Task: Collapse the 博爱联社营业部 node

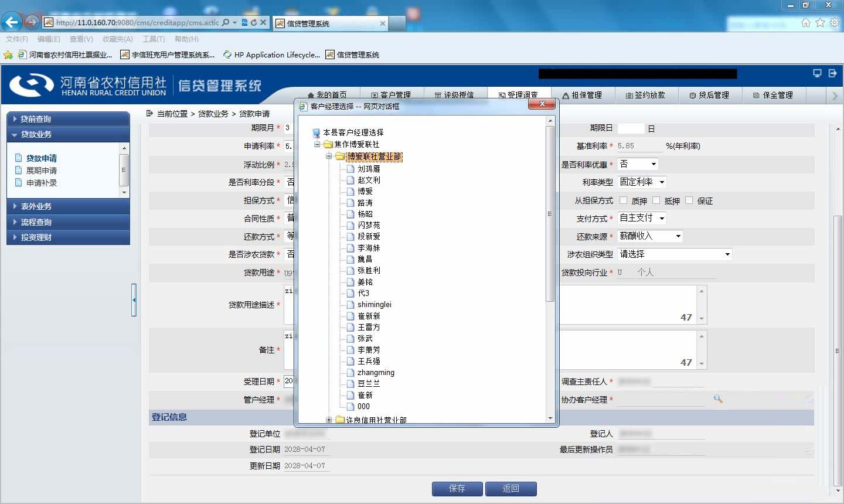Action: [329, 156]
